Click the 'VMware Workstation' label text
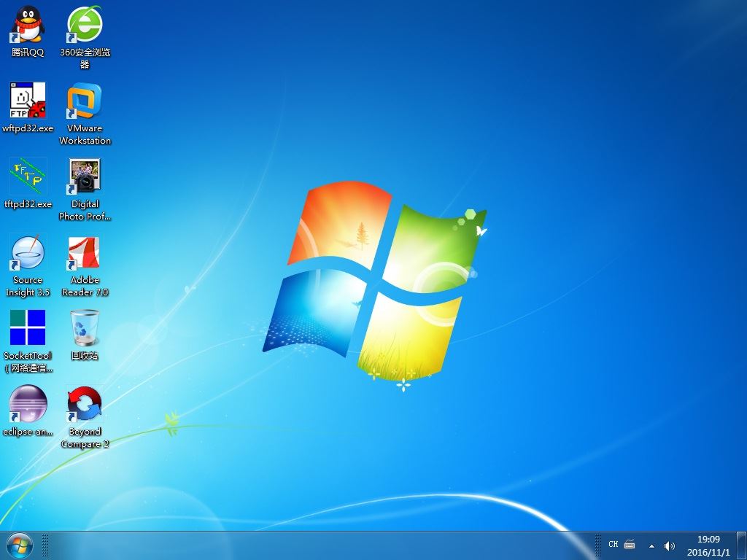Screen dimensions: 747x560 85,134
